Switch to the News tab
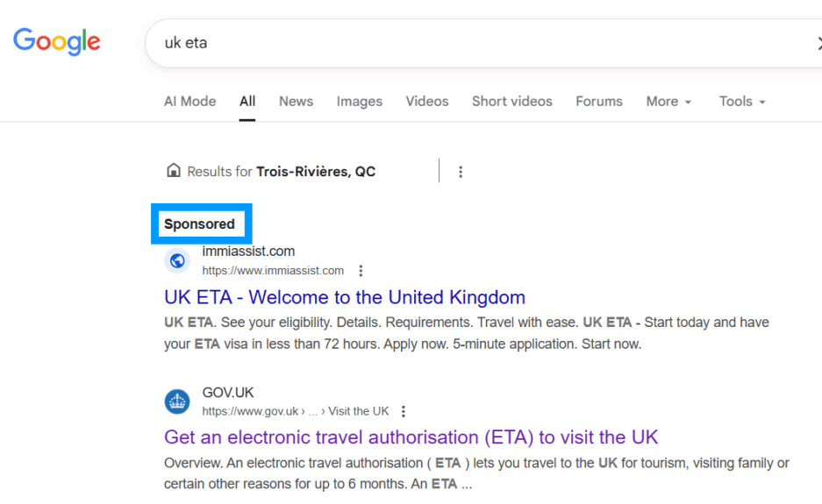This screenshot has width=822, height=504. coord(296,101)
